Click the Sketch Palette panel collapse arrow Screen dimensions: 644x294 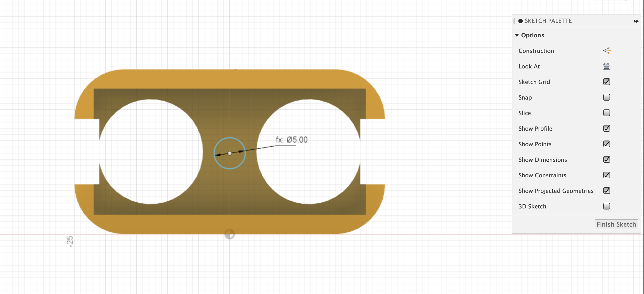[x=636, y=20]
